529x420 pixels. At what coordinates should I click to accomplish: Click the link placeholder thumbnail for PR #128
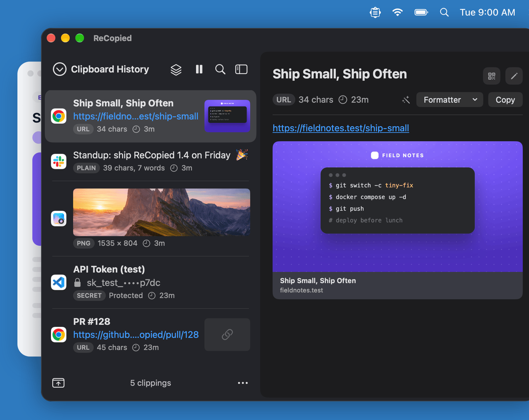click(x=227, y=334)
